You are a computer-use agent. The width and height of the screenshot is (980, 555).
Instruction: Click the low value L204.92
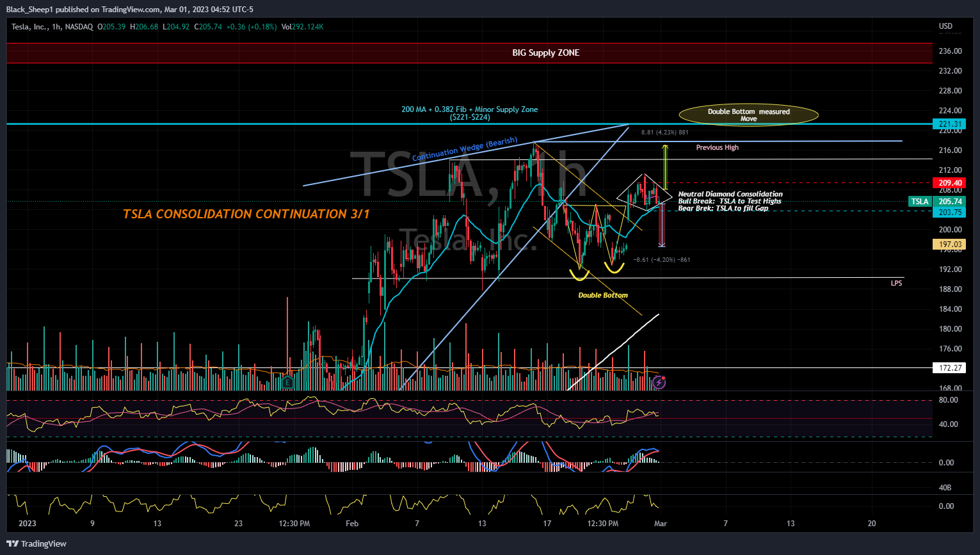pyautogui.click(x=176, y=27)
